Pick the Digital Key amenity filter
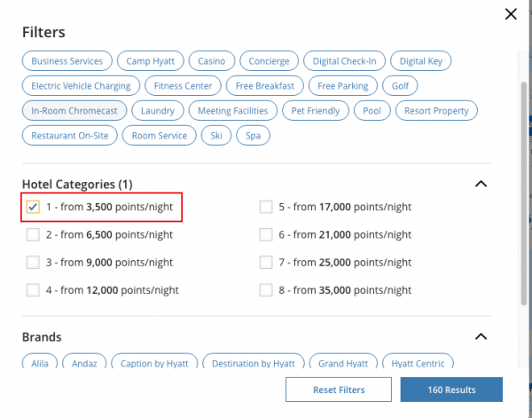The height and width of the screenshot is (418, 532). [x=422, y=61]
